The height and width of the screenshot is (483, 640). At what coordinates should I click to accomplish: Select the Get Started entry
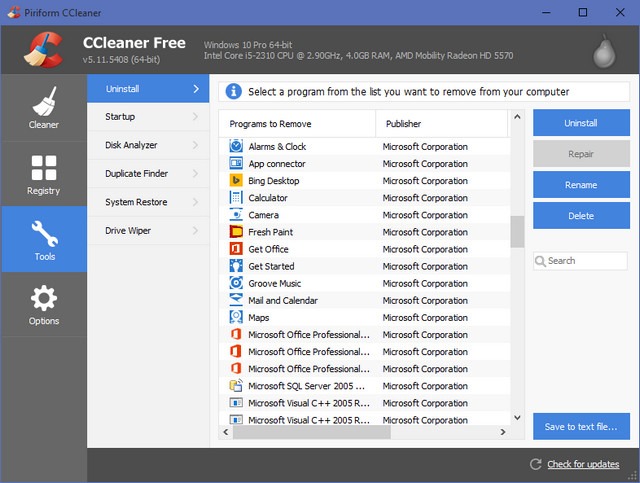pyautogui.click(x=364, y=266)
